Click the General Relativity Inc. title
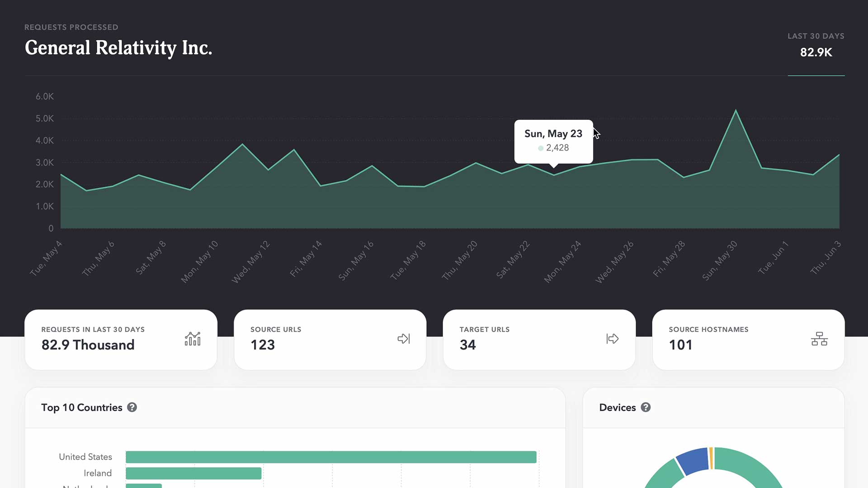This screenshot has height=488, width=868. (x=118, y=47)
